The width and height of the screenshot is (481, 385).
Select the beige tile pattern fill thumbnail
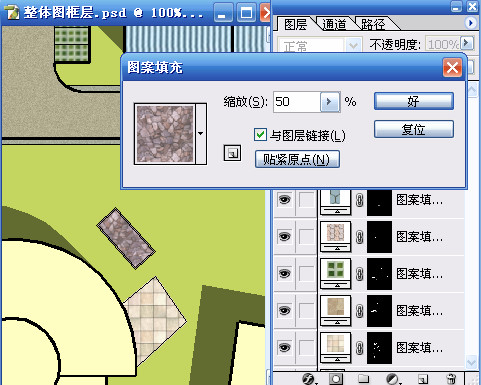click(335, 347)
